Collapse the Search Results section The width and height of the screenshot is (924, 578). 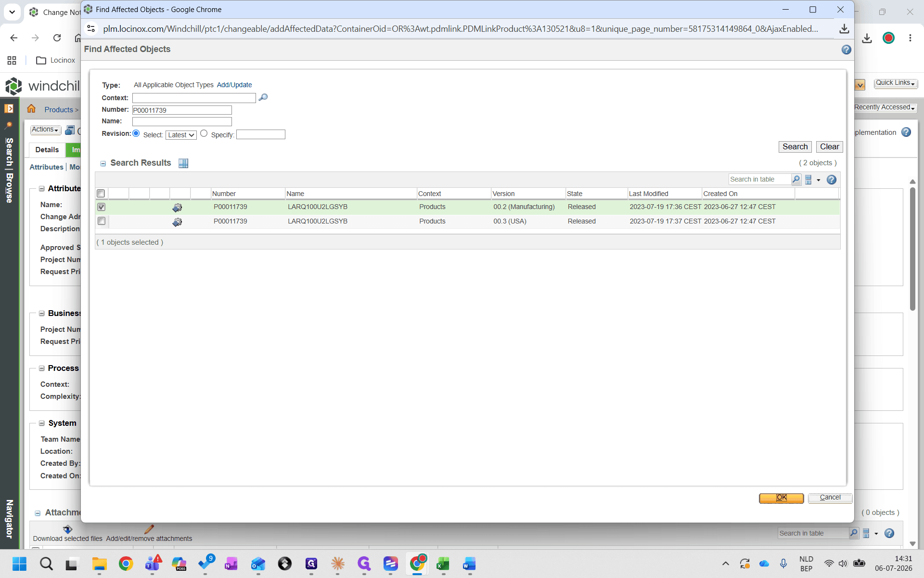pos(103,164)
